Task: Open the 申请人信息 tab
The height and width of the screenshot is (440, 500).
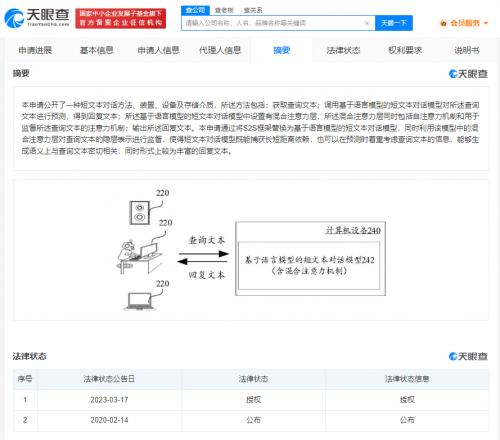Action: point(158,50)
